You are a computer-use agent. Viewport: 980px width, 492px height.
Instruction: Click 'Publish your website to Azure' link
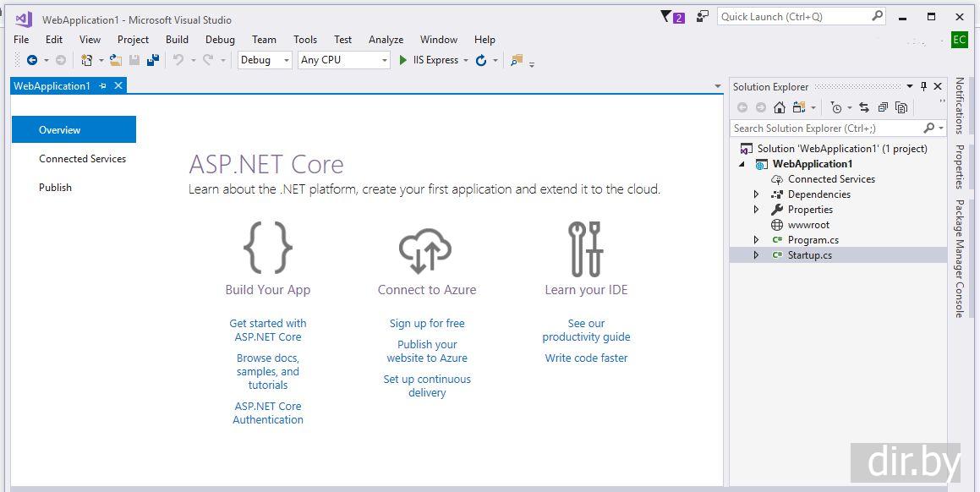(x=427, y=351)
